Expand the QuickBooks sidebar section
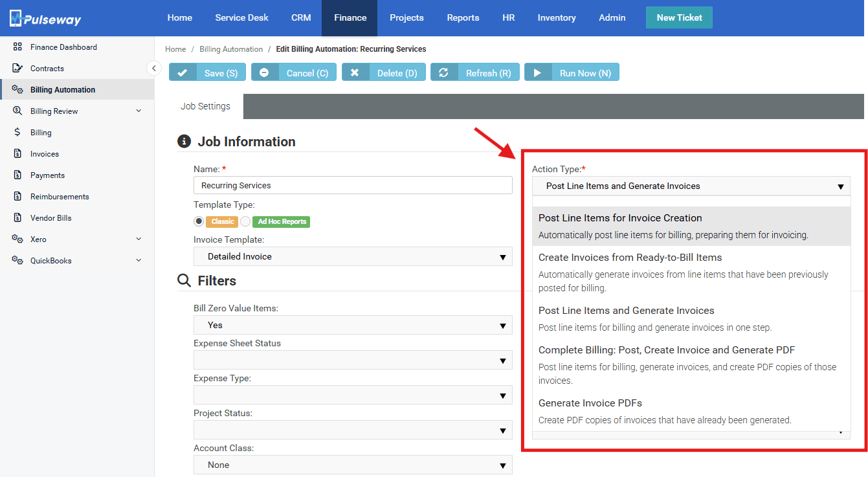Viewport: 868px width, 477px height. click(x=139, y=261)
